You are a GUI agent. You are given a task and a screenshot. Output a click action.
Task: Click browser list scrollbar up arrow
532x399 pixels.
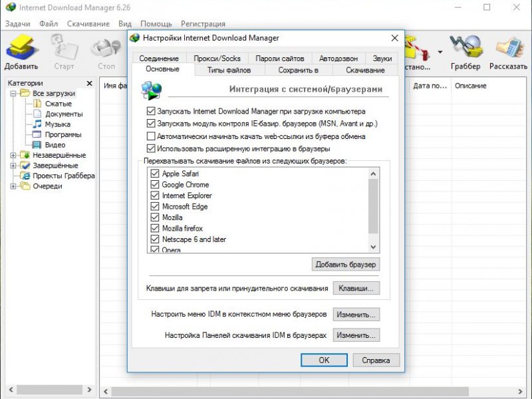point(373,174)
